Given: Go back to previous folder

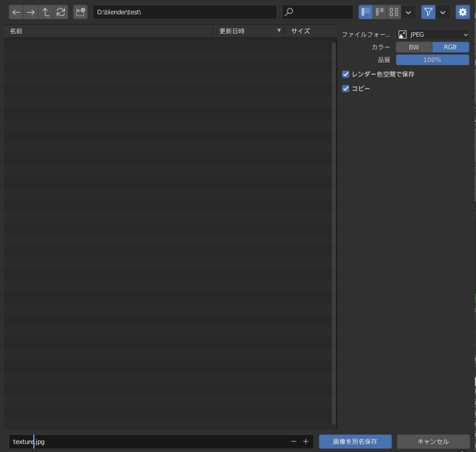Looking at the screenshot, I should point(17,12).
